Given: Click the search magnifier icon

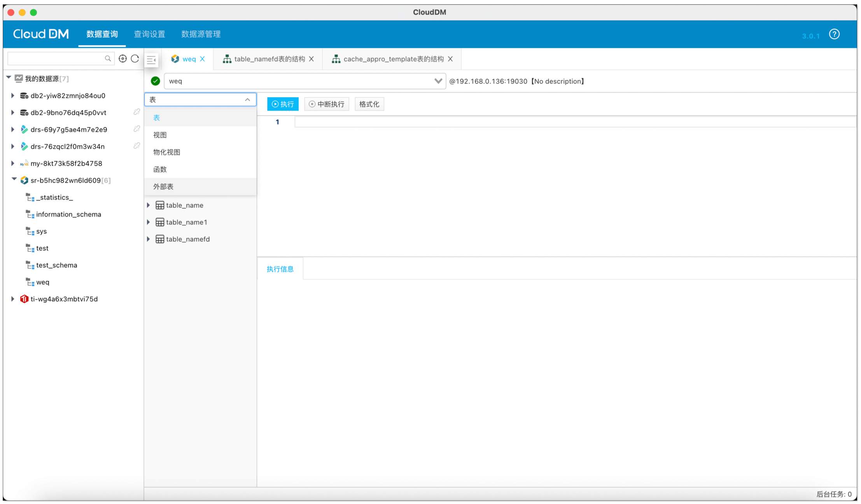Looking at the screenshot, I should point(108,59).
